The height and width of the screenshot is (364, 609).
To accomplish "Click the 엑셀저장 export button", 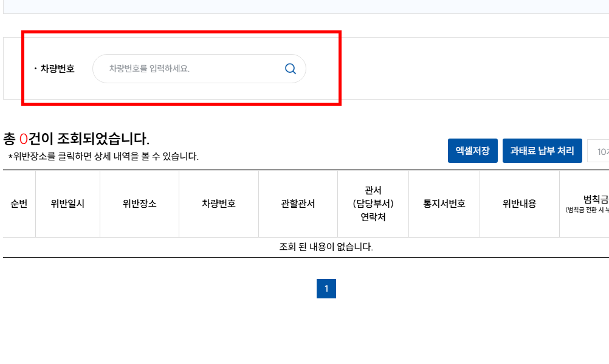I will point(472,150).
